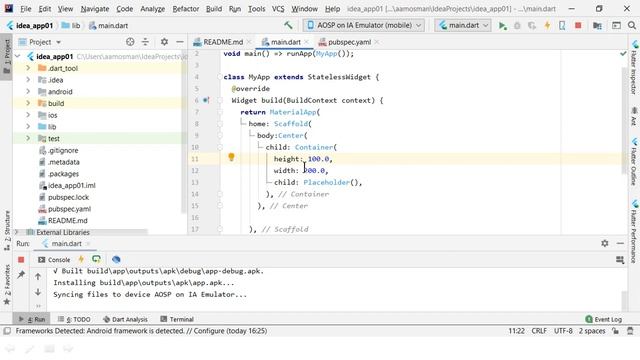Screen dimensions: 640x360
Task: Open the TODO tool window
Action: tap(74, 319)
